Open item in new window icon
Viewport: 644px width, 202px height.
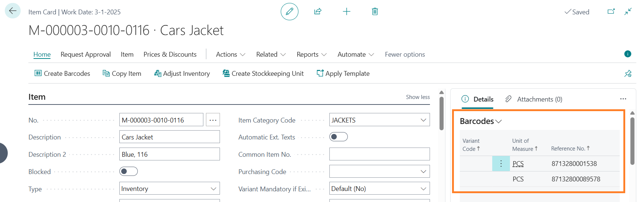point(611,12)
